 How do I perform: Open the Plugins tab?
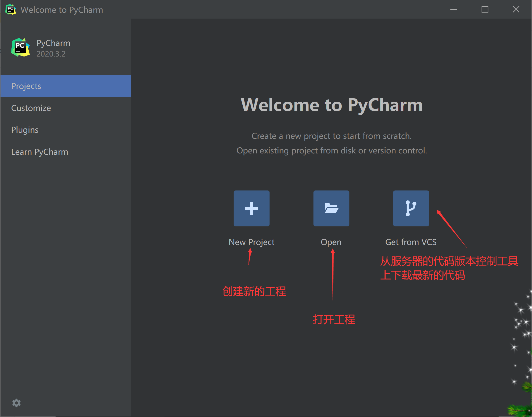tap(65, 130)
